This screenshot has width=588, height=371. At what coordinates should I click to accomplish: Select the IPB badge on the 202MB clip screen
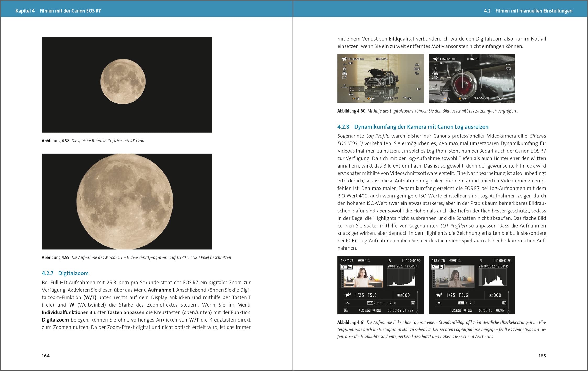point(464,311)
